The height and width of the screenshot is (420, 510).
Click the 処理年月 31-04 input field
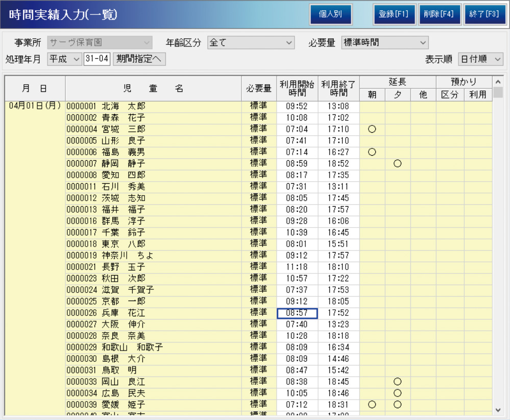point(97,59)
